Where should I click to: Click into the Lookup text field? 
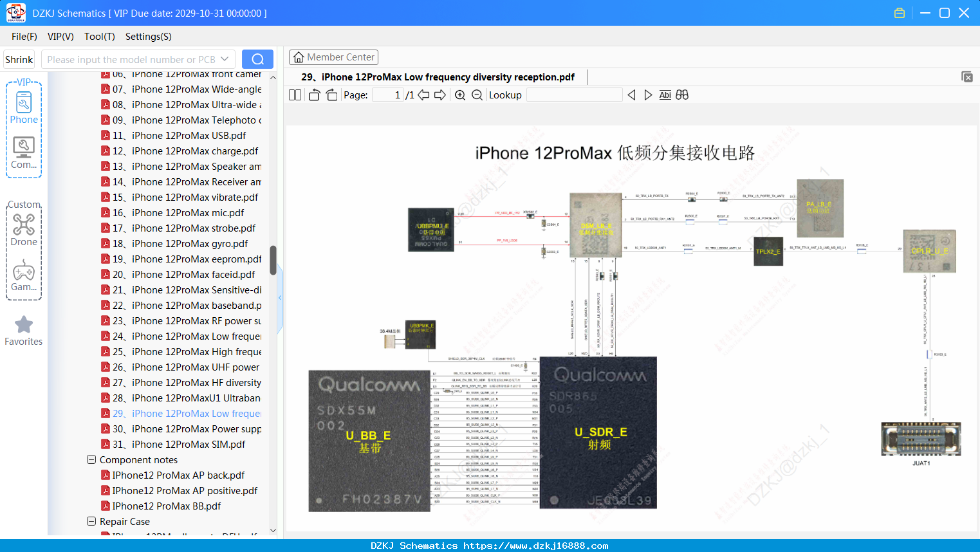pyautogui.click(x=574, y=95)
